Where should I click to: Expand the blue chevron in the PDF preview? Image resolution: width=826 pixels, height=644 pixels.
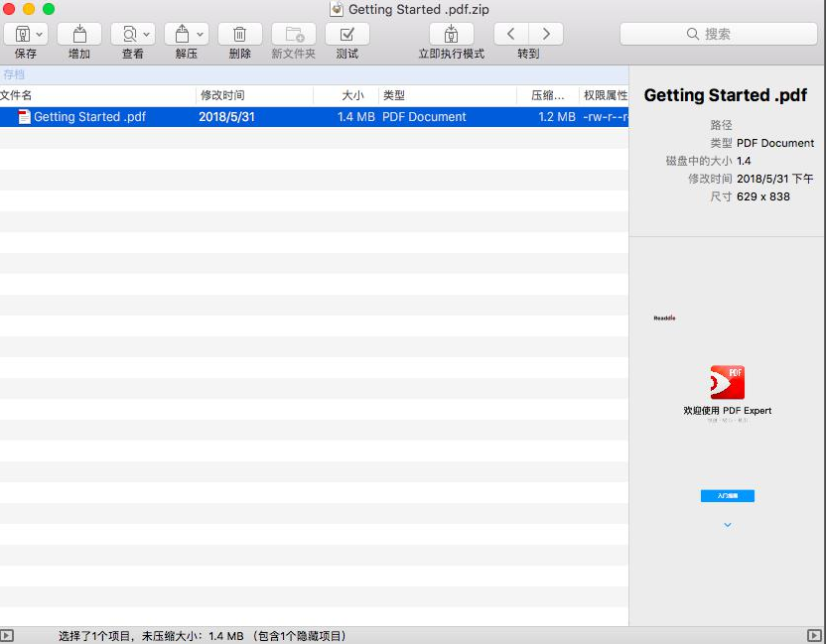tap(728, 524)
